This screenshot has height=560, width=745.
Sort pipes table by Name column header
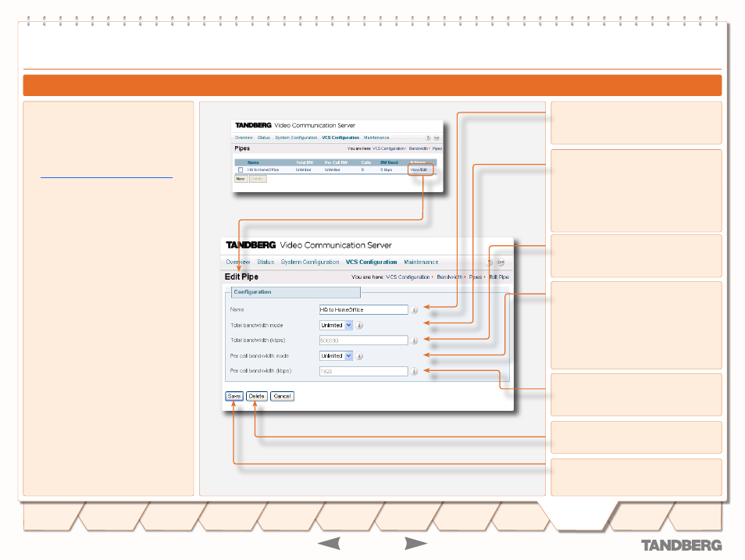[x=253, y=162]
